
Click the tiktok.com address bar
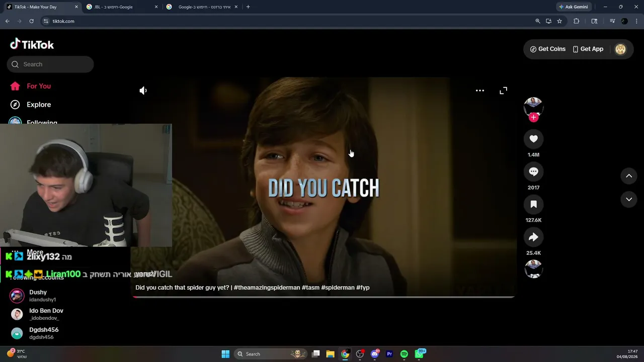[287, 21]
